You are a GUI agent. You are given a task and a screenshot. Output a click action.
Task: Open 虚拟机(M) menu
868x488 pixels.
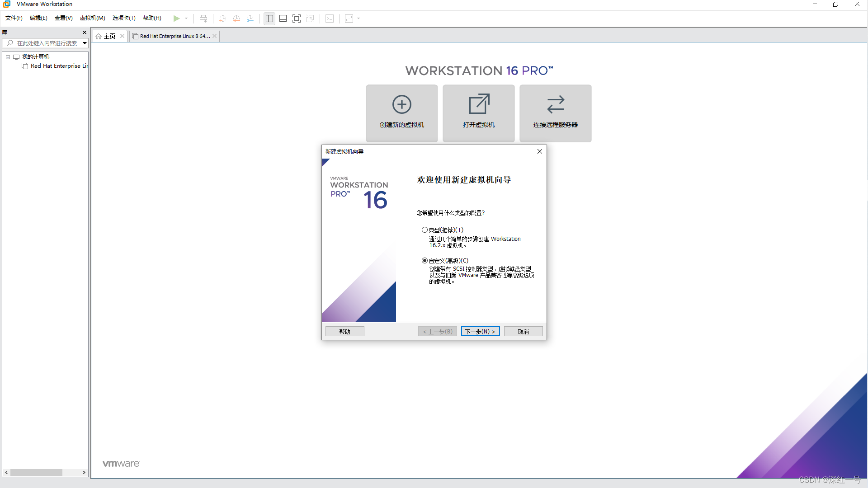click(x=92, y=18)
